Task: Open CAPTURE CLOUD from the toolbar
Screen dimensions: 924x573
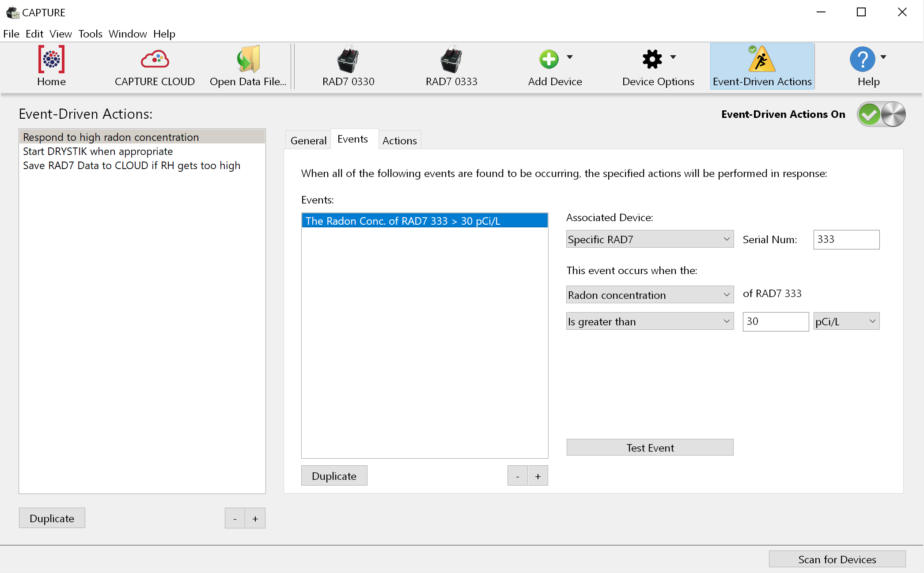Action: click(155, 59)
